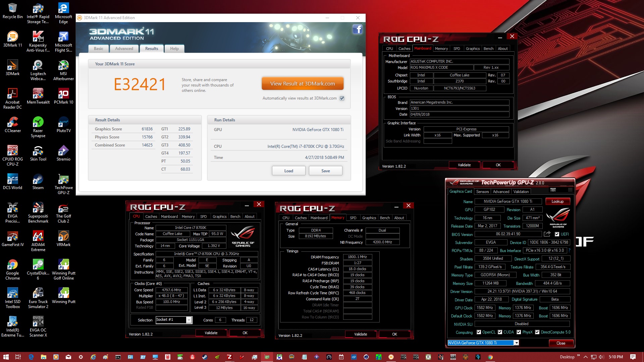
Task: Click the Core Speed value 4797.6 MHz
Action: (171, 290)
